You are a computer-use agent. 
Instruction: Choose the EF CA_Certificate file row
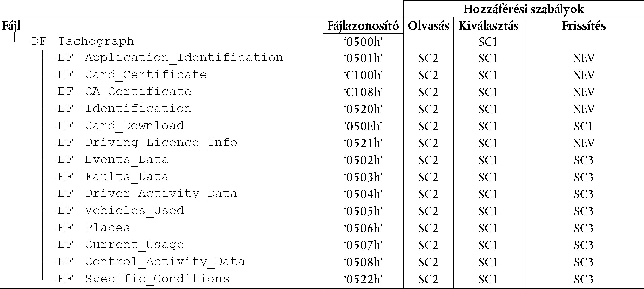coord(125,92)
